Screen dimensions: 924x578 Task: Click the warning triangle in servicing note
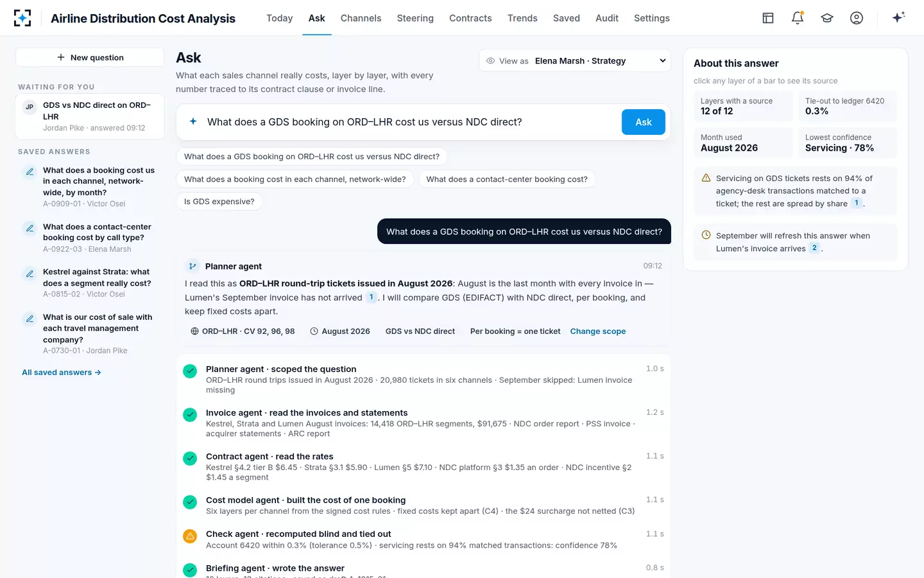[706, 178]
